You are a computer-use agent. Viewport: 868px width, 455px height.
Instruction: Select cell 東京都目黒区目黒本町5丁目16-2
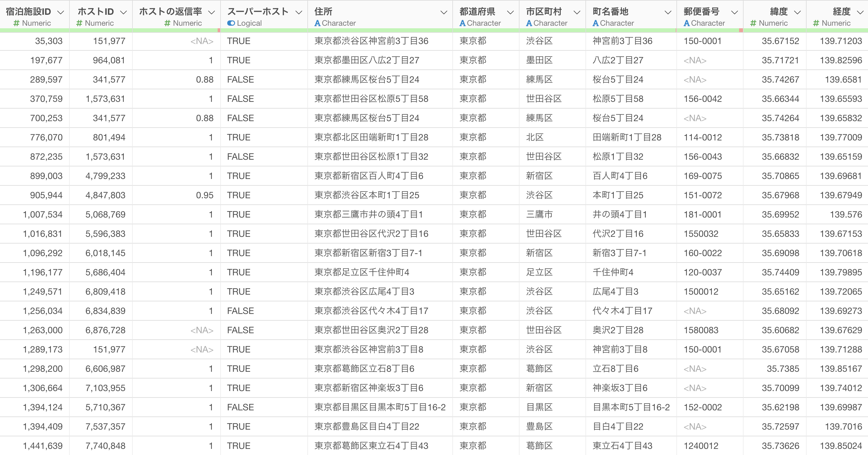coord(380,407)
